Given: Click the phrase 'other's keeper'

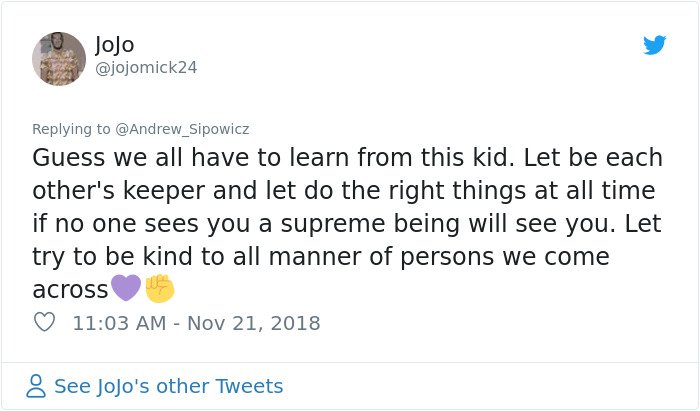Looking at the screenshot, I should coord(119,191).
